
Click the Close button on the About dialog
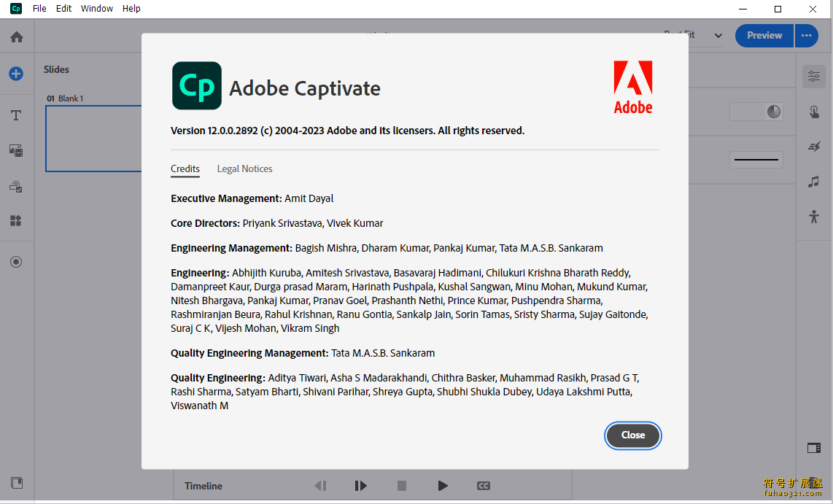632,435
